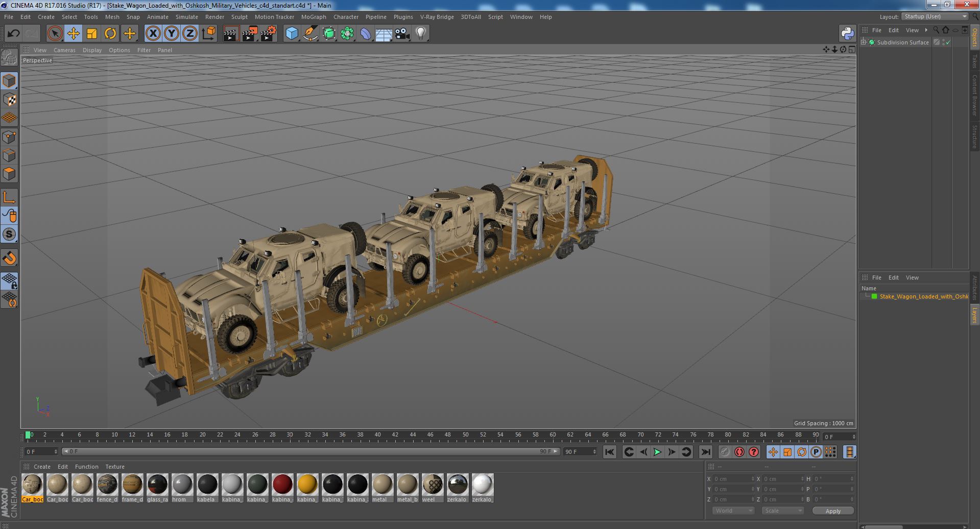980x529 pixels.
Task: Open the deformer objects icon
Action: 366,34
